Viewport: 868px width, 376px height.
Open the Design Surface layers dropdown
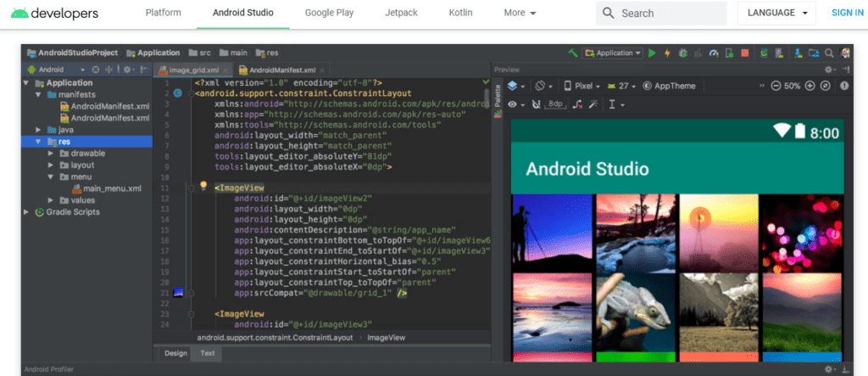click(x=516, y=86)
